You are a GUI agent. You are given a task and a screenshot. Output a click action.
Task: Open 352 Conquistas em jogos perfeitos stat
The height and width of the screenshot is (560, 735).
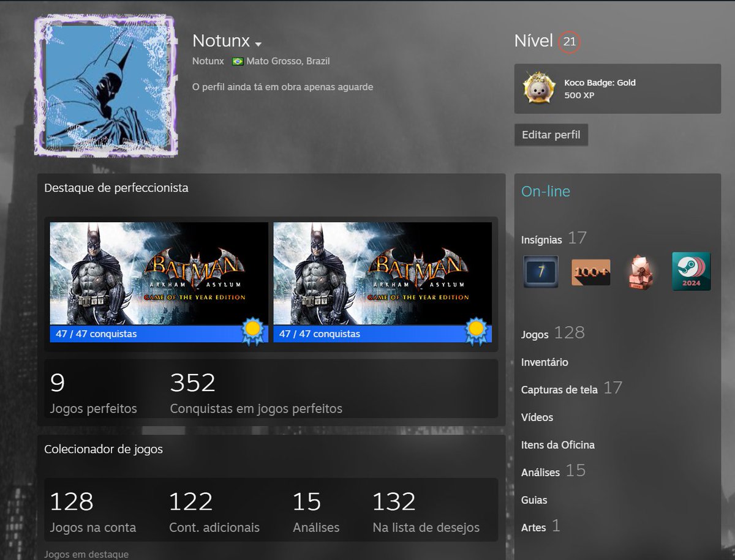[256, 394]
